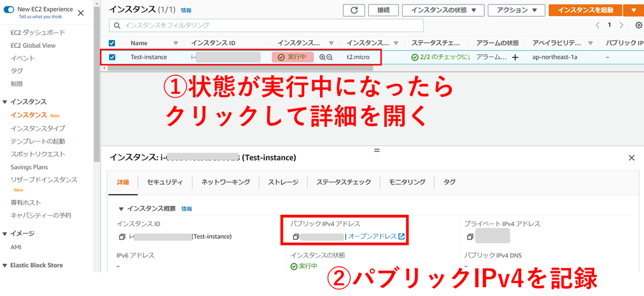Click the 情報 link beside instances heading

pyautogui.click(x=186, y=10)
